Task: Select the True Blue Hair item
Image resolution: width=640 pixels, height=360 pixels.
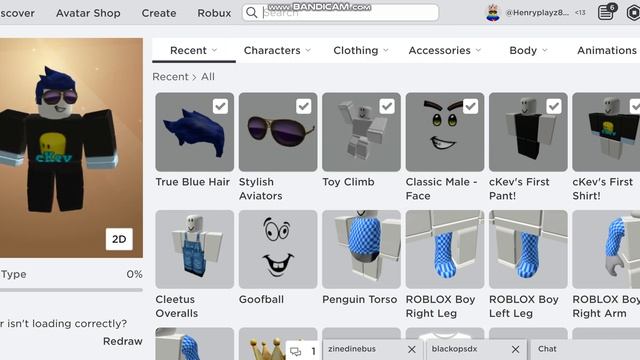Action: click(x=195, y=132)
